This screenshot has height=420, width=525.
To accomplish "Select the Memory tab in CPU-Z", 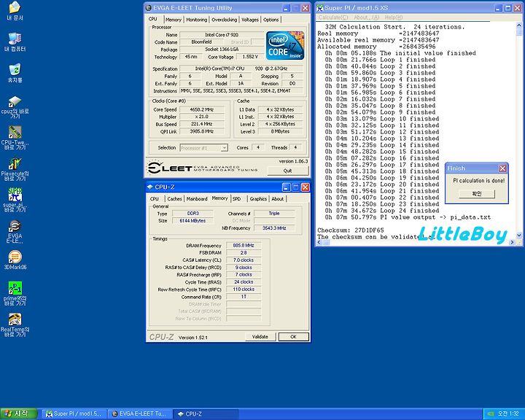I will click(x=219, y=198).
